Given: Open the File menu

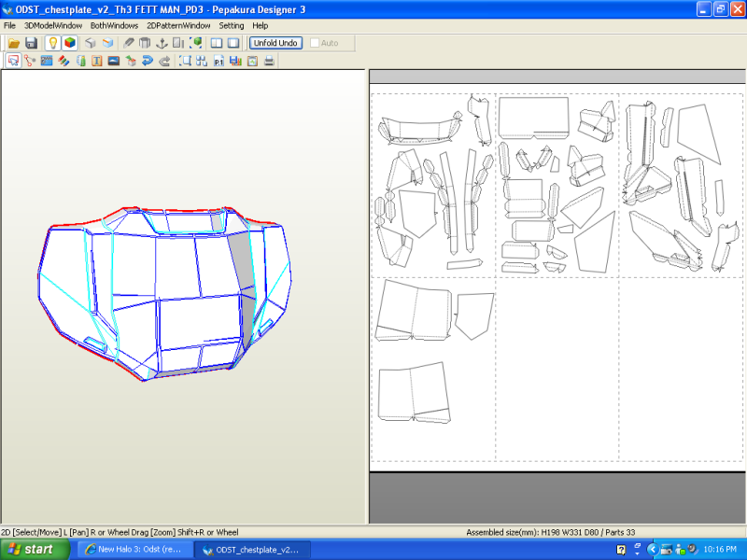Looking at the screenshot, I should (9, 26).
